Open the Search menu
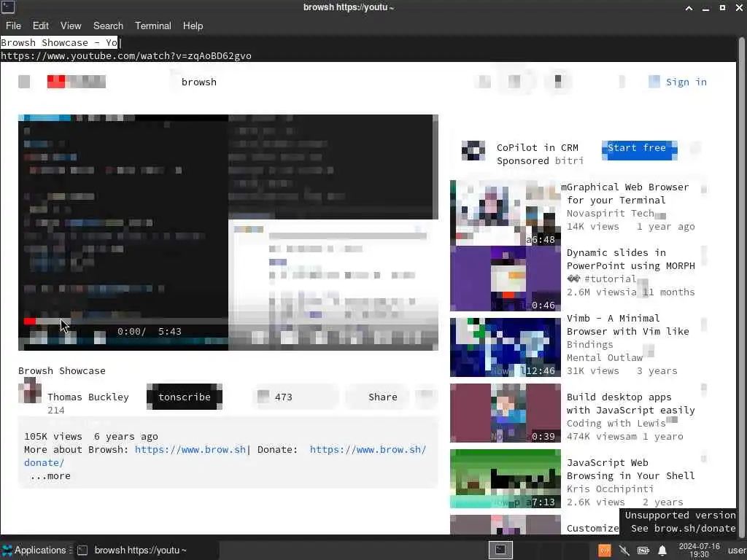Viewport: 747px width, 560px height. 108,26
